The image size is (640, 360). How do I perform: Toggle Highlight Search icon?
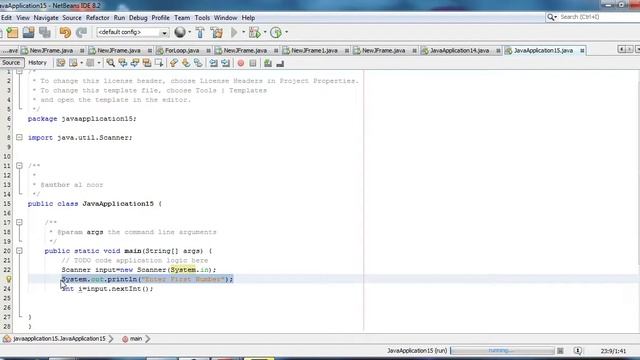[147, 63]
